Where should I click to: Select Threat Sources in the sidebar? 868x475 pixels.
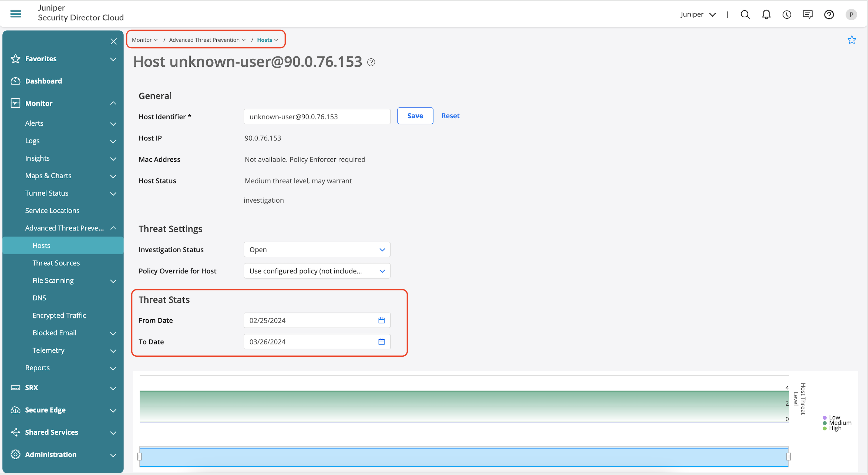click(x=56, y=263)
